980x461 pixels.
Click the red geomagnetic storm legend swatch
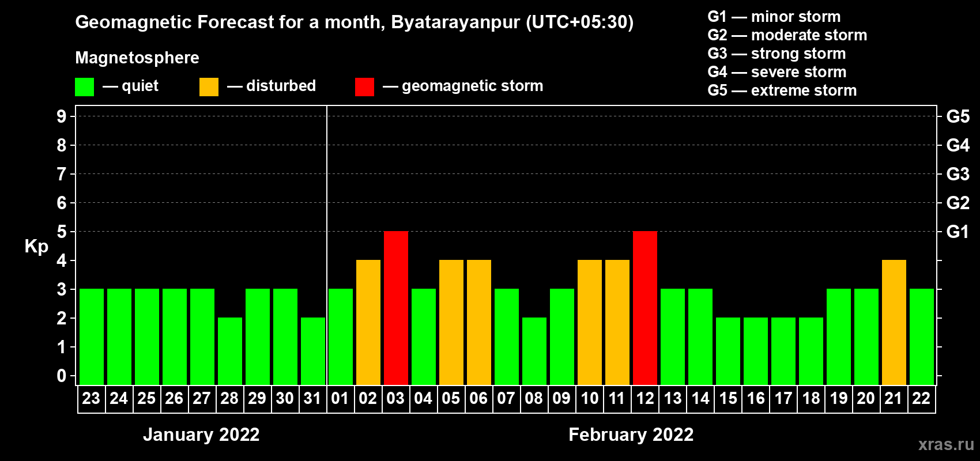coord(365,87)
